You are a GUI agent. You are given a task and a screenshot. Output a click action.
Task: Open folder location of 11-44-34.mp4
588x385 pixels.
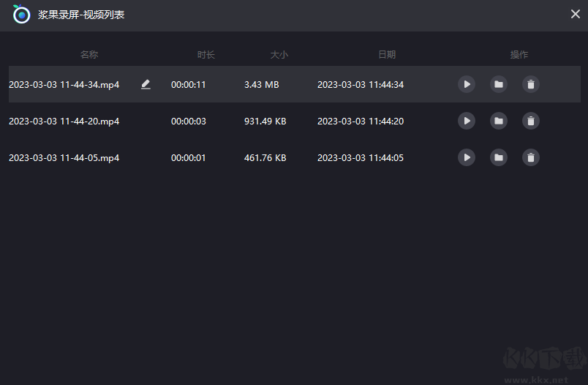pyautogui.click(x=499, y=84)
